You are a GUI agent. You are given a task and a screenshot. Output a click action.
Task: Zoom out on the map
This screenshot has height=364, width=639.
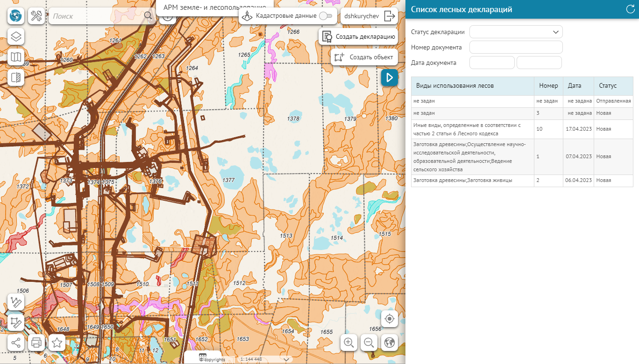pyautogui.click(x=369, y=343)
